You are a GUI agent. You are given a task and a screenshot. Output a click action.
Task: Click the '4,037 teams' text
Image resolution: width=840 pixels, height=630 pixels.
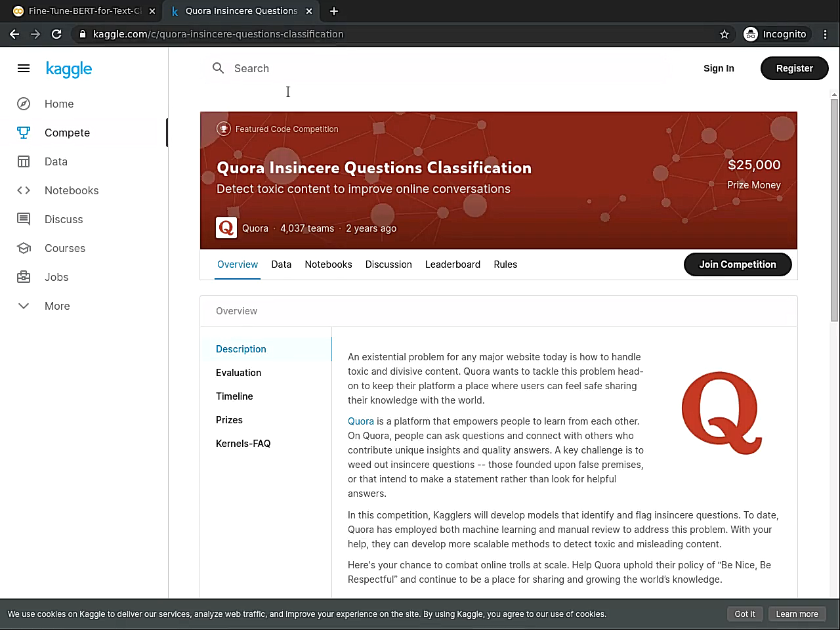point(307,228)
